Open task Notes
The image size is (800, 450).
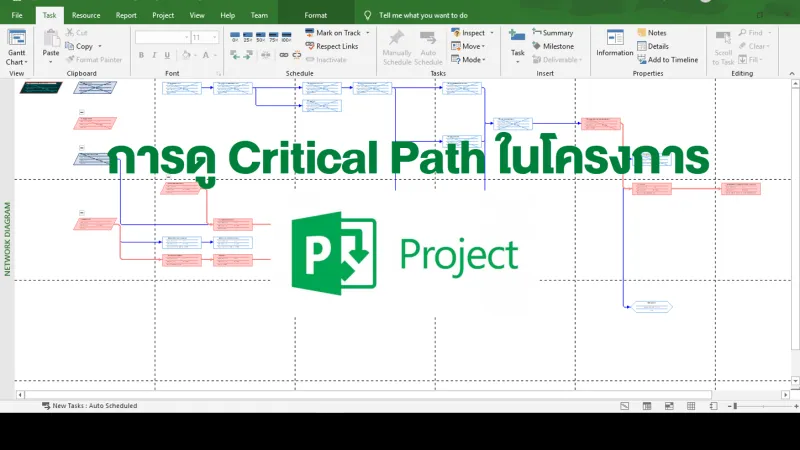point(652,33)
